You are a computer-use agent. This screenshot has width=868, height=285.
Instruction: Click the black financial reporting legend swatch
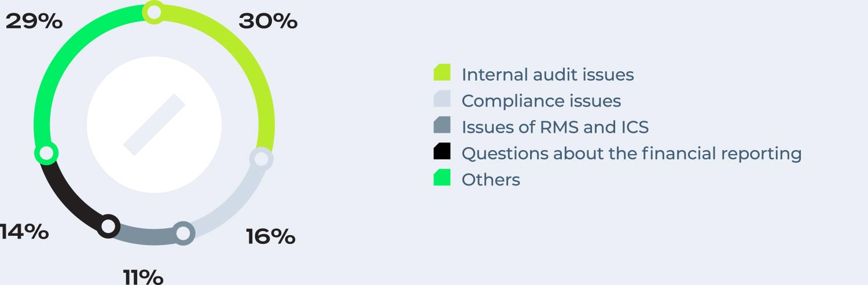tap(442, 151)
